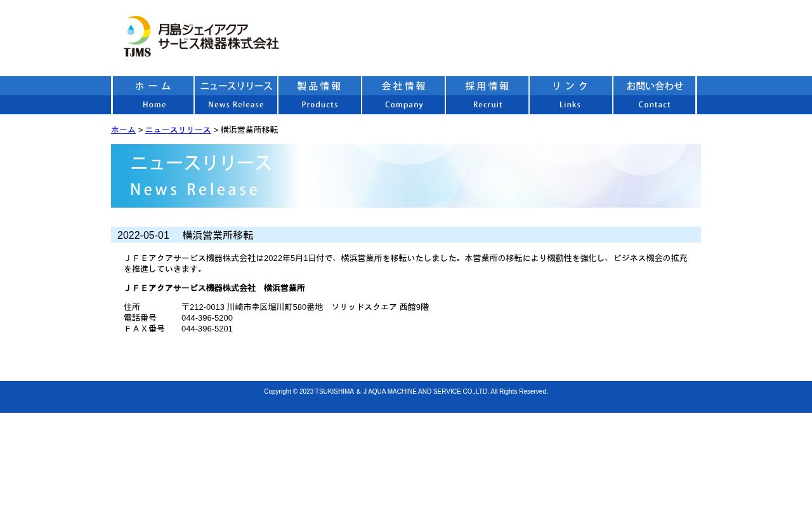Screen dimensions: 812x508
Task: Click the News Release banner image
Action: (x=406, y=176)
